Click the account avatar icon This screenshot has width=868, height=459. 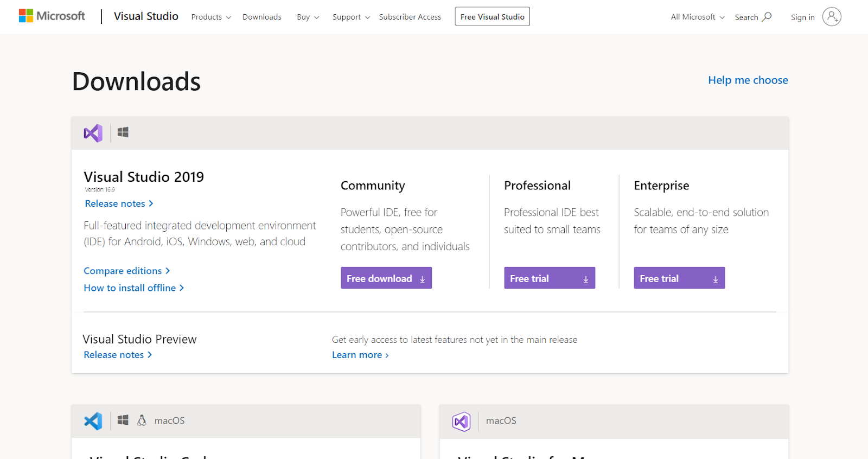pyautogui.click(x=832, y=17)
